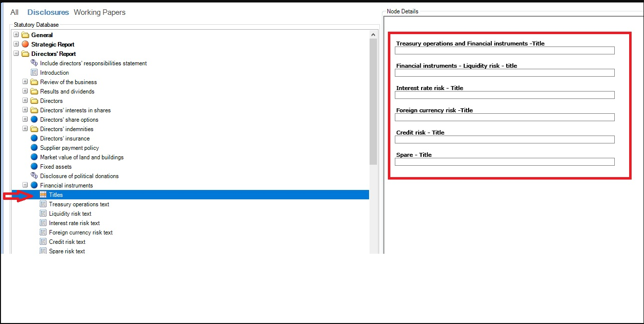Switch to the All tab

click(x=14, y=12)
